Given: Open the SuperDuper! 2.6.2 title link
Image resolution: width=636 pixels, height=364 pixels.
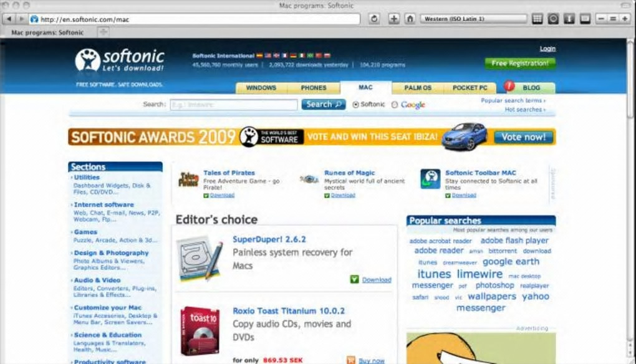Looking at the screenshot, I should point(269,239).
